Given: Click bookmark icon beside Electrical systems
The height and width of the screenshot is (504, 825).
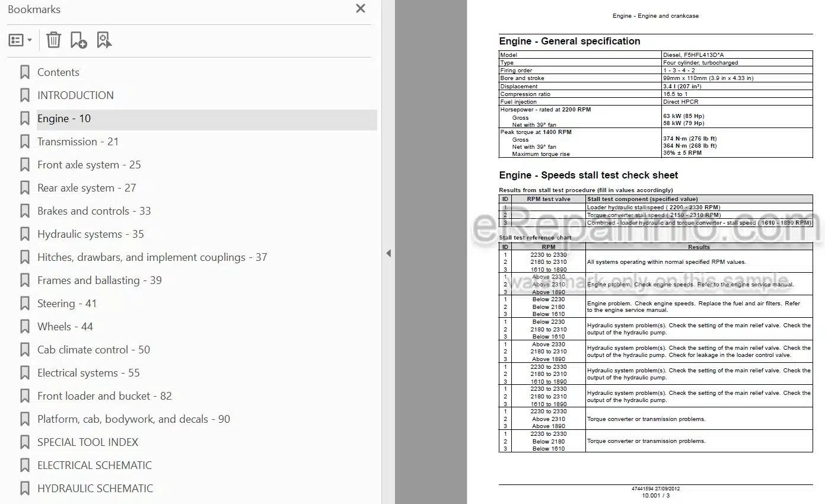Looking at the screenshot, I should (x=24, y=373).
